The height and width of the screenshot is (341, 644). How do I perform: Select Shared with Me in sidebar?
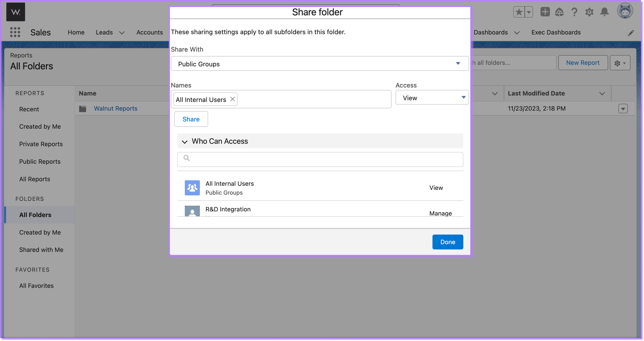41,250
